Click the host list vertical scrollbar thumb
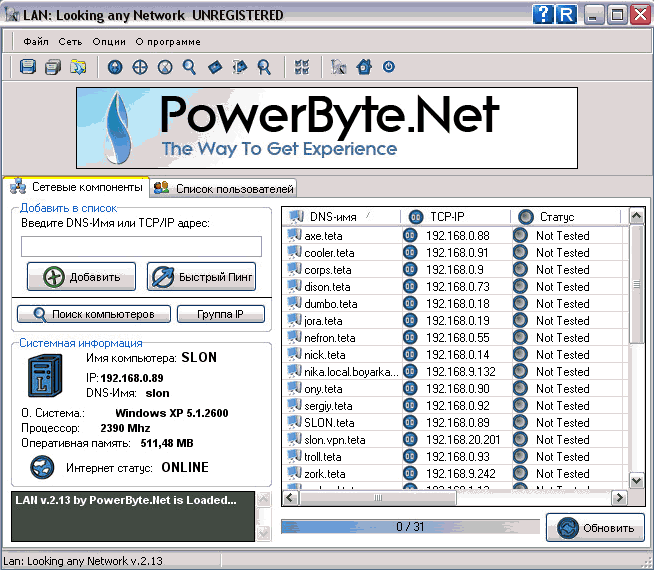Viewport: 654px width, 570px height. click(x=636, y=284)
